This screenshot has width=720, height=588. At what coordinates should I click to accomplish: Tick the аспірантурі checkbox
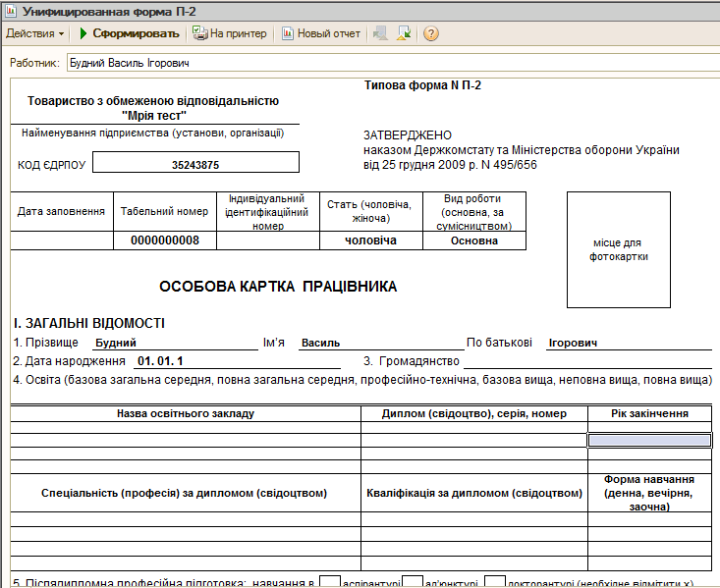tap(330, 582)
